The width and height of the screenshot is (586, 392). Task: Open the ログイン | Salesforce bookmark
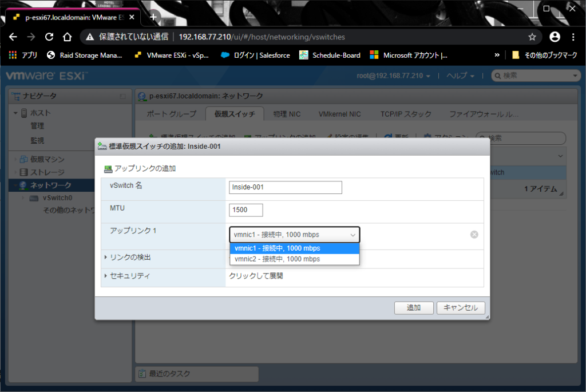coord(256,56)
